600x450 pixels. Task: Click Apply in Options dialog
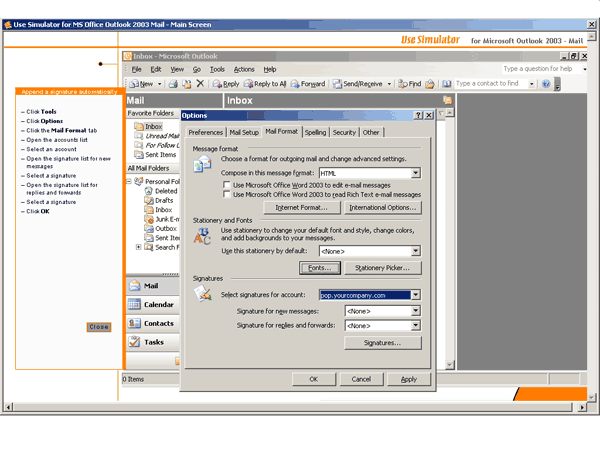409,379
